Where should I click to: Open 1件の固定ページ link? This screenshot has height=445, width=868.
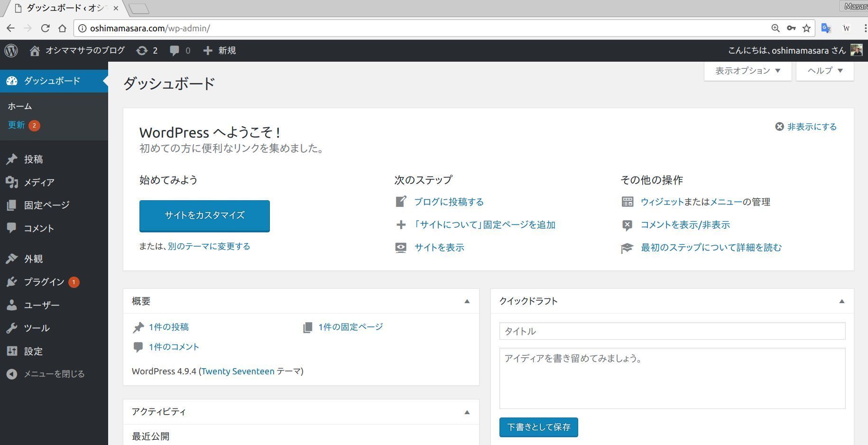coord(351,327)
